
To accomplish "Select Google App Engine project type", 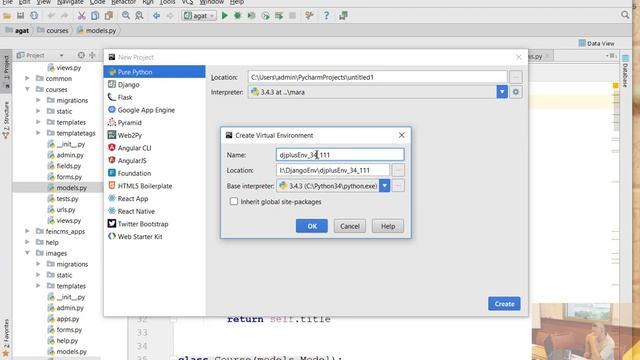I will (154, 110).
